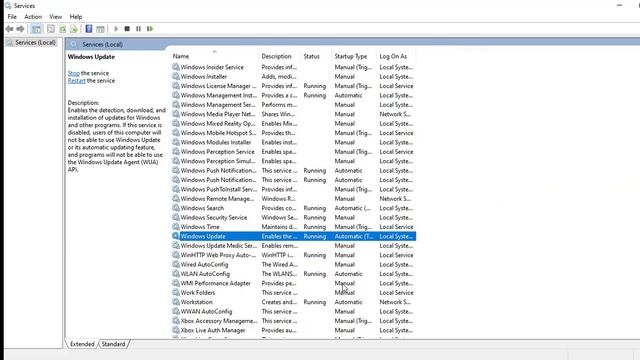Image resolution: width=640 pixels, height=360 pixels.
Task: Click the Start Service play icon
Action: click(116, 29)
